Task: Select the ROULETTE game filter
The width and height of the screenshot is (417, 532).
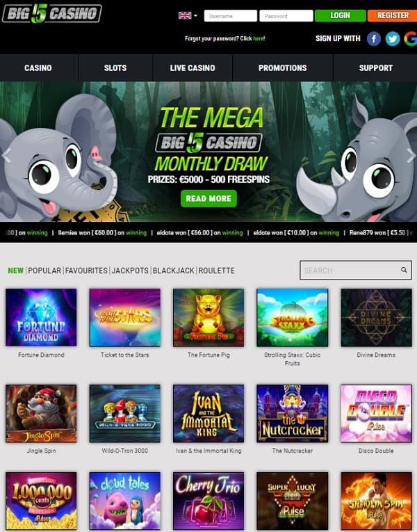Action: click(217, 271)
